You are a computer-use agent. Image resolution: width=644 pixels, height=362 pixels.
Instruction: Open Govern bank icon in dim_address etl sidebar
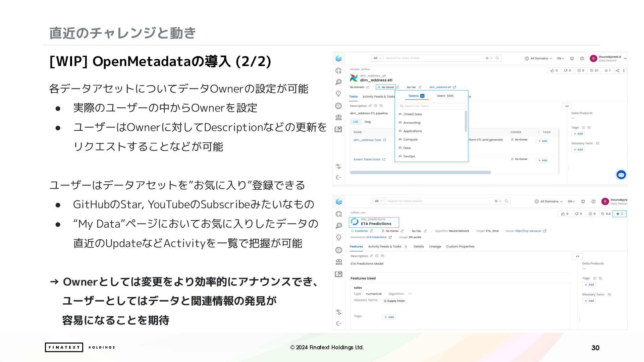tap(338, 117)
